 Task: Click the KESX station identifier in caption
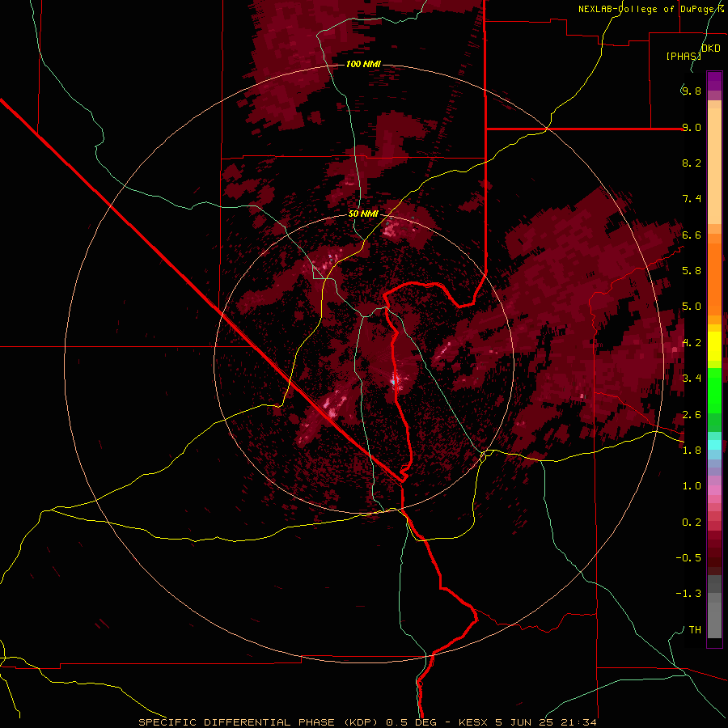(x=474, y=722)
